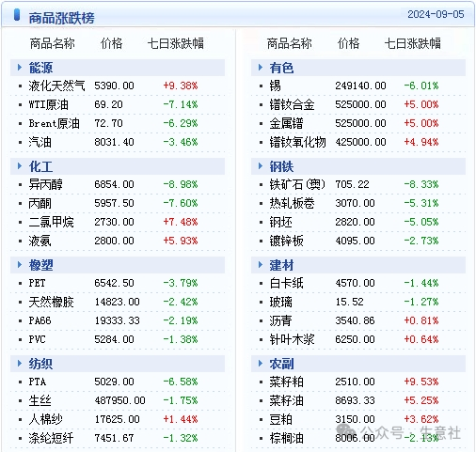Screen dimensions: 476x452
Task: Expand the 钢铁 category arrow
Action: coord(261,166)
